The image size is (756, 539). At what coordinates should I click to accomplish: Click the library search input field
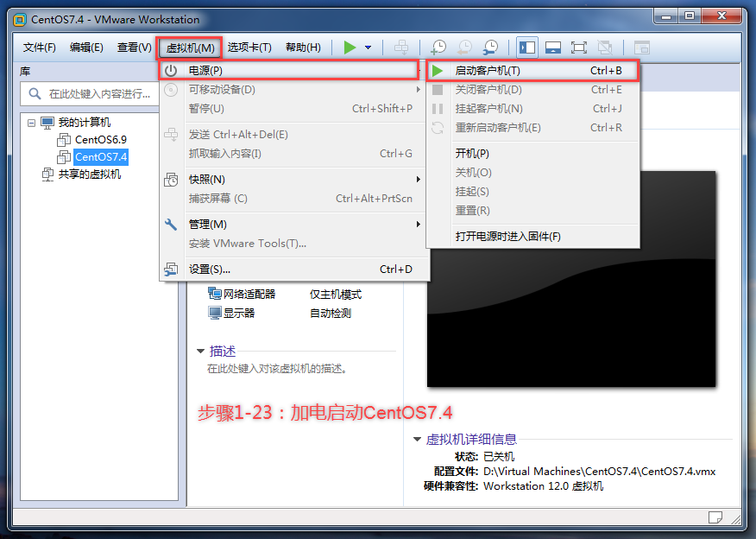[90, 93]
